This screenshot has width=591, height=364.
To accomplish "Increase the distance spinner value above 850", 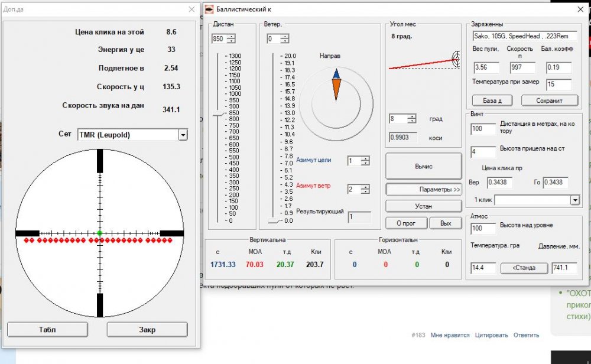I will 231,37.
